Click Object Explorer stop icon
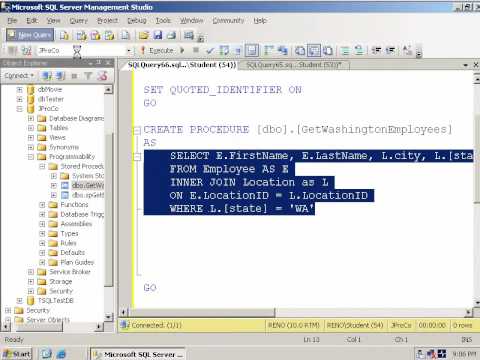The height and width of the screenshot is (360, 480). point(74,76)
